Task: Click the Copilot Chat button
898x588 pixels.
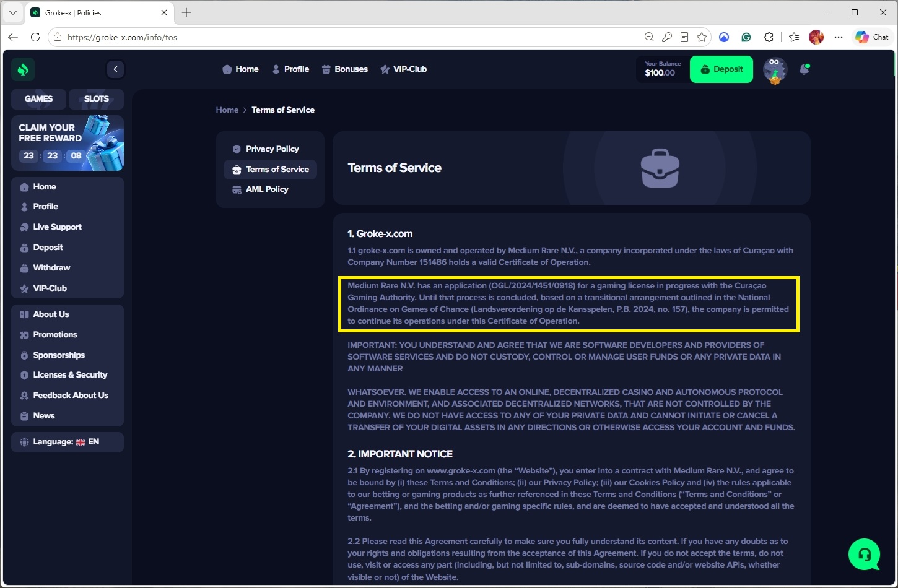Action: pyautogui.click(x=872, y=37)
